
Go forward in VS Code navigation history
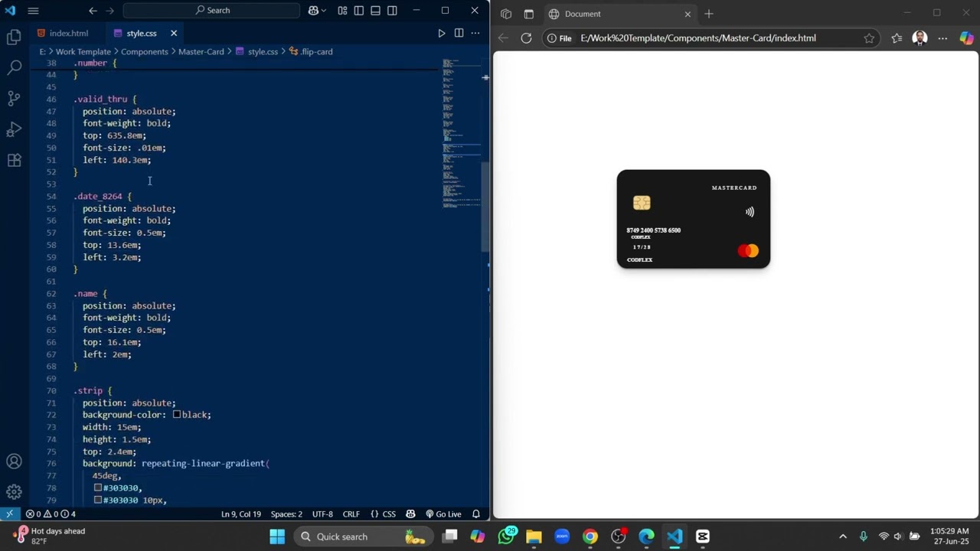(110, 11)
